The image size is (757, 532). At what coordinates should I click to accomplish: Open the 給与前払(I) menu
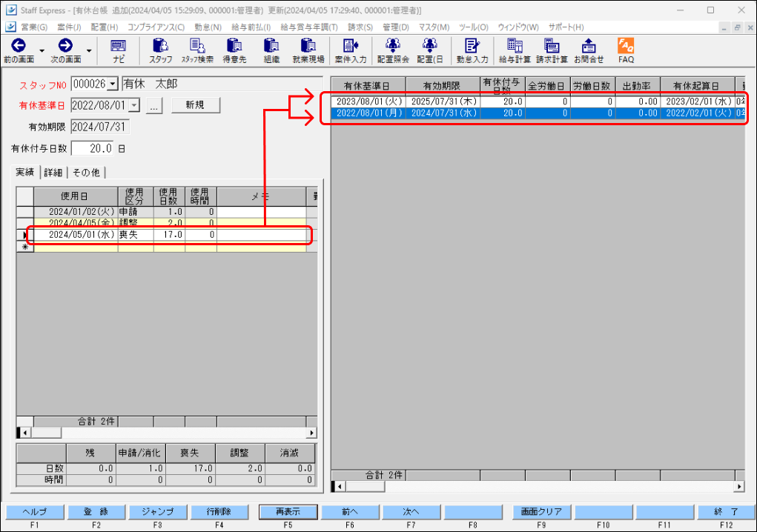pos(251,27)
